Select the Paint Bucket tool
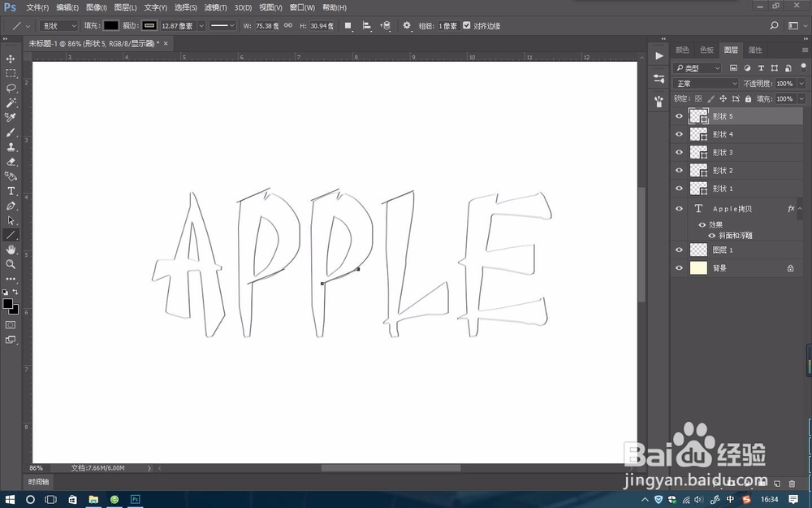The width and height of the screenshot is (812, 508). tap(11, 176)
